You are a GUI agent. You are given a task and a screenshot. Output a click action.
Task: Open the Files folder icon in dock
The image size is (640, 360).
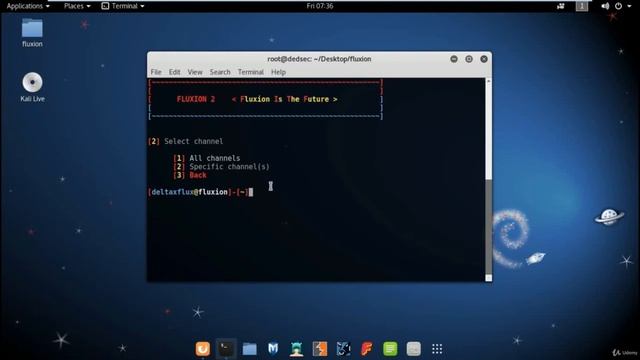(249, 349)
